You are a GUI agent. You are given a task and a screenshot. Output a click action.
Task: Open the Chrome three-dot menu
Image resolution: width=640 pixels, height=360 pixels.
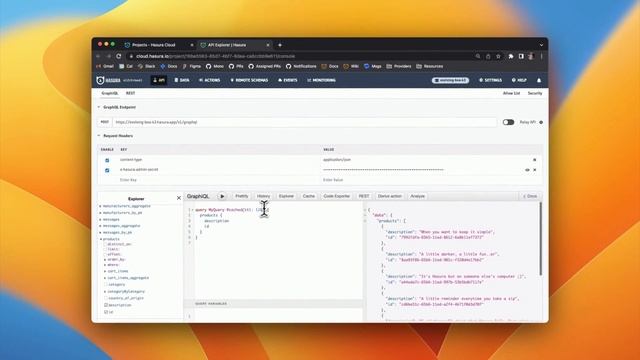tap(542, 56)
